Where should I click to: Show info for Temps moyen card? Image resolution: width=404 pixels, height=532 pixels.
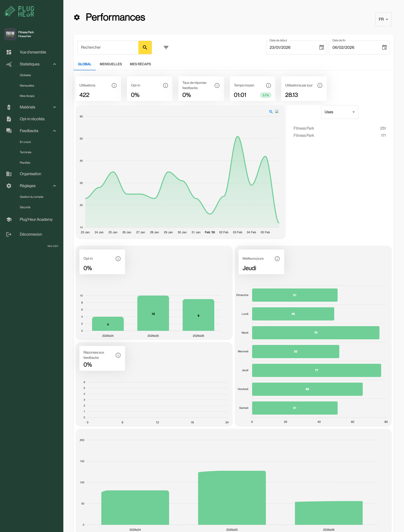268,85
